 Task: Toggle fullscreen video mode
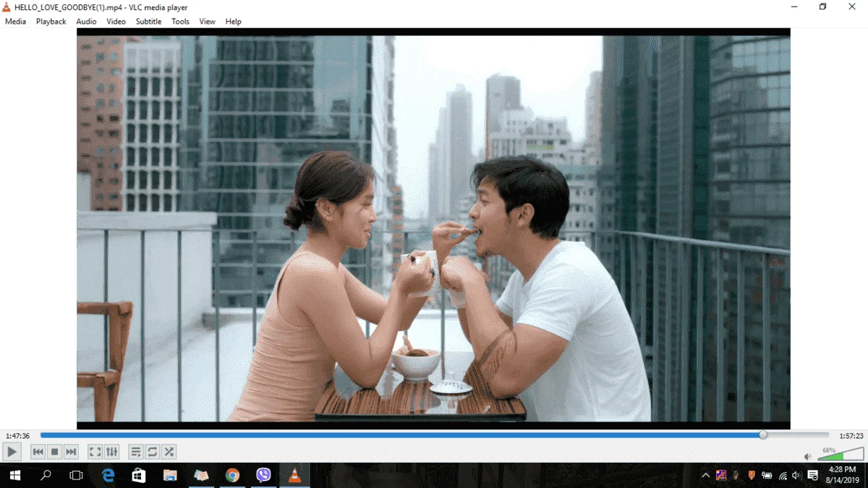tap(95, 452)
